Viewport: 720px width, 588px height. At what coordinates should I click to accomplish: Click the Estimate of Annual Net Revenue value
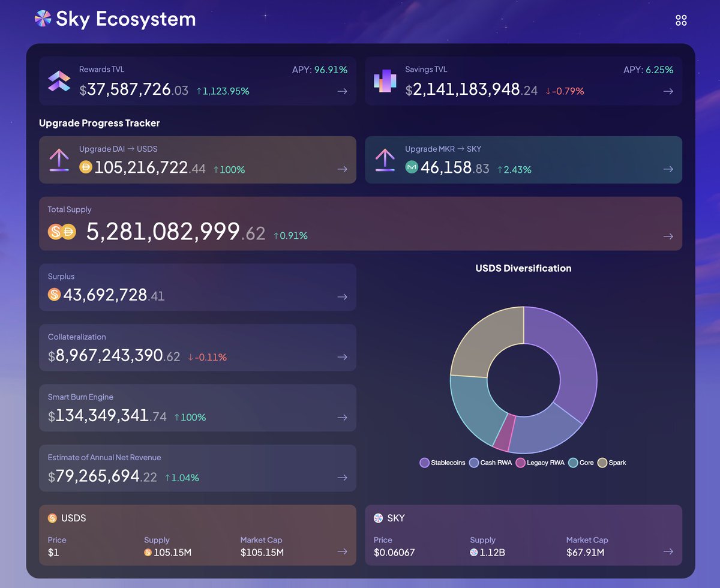pyautogui.click(x=99, y=476)
